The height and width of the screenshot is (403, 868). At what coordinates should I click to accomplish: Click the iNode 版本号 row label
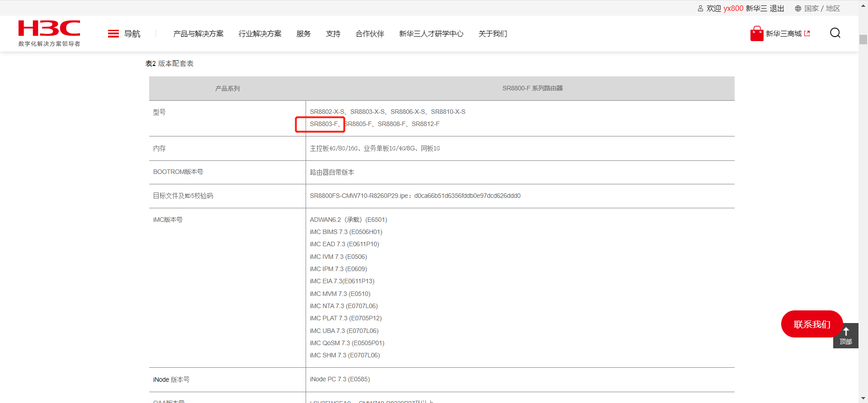pyautogui.click(x=171, y=380)
